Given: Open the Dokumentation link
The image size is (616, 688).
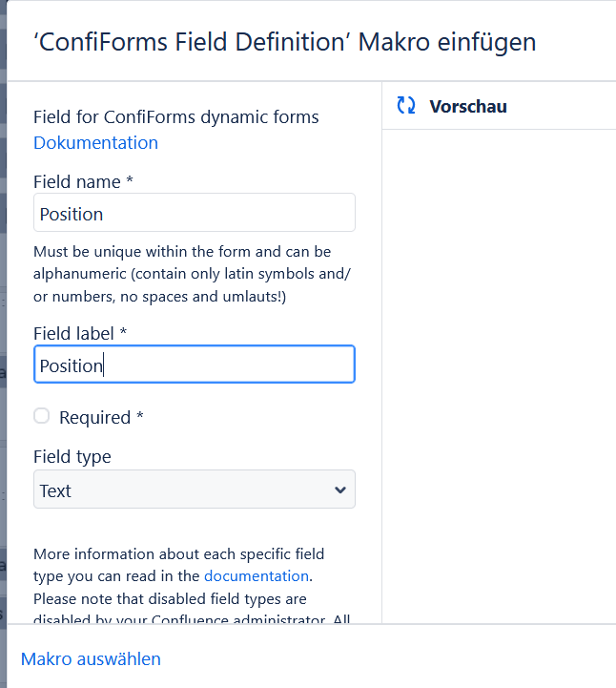Looking at the screenshot, I should (x=95, y=143).
